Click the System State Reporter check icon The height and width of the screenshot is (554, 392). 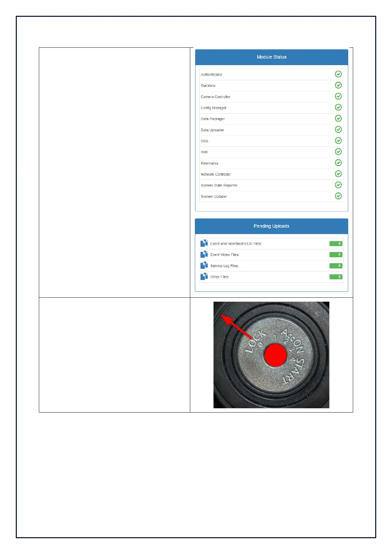[x=338, y=185]
